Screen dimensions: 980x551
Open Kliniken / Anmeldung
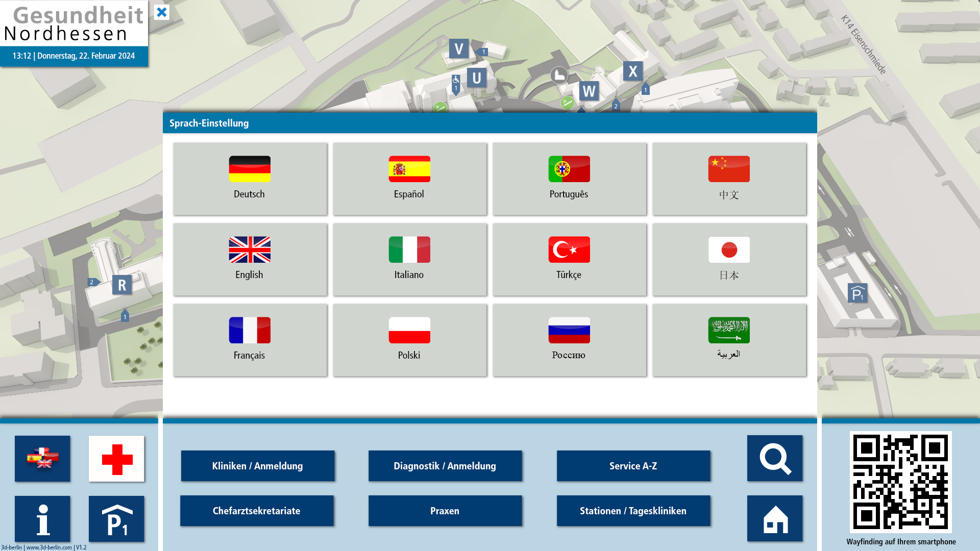(x=258, y=466)
